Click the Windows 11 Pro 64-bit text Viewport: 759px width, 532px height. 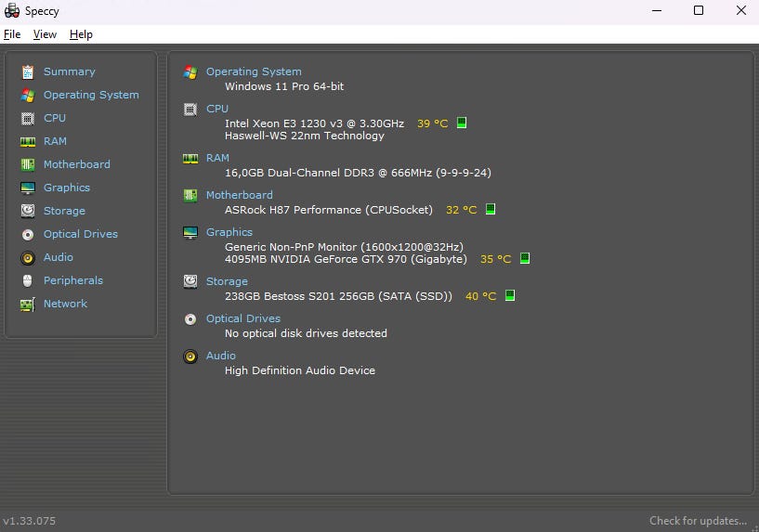coord(284,86)
